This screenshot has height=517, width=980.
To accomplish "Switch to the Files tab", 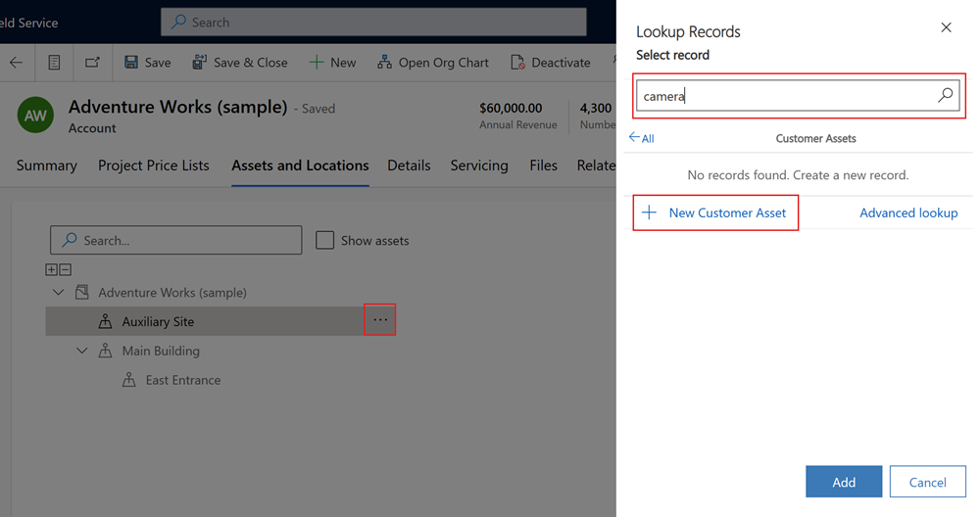I will [543, 165].
